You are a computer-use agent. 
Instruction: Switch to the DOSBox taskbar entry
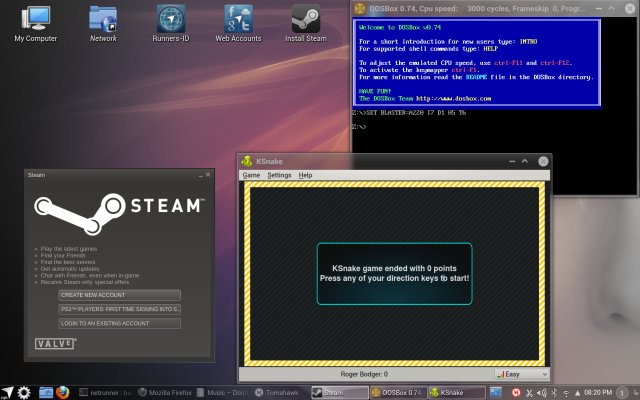(x=399, y=392)
